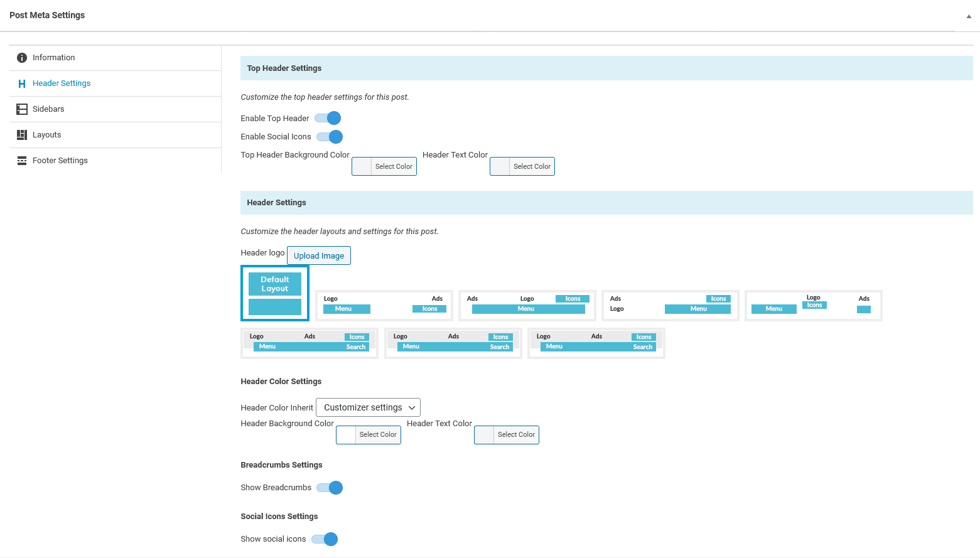Viewport: 980px width, 558px height.
Task: Select the Default Layout header thumbnail
Action: pos(274,293)
